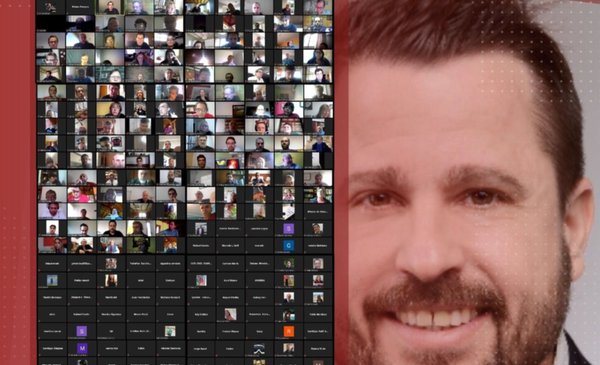
Task: Click purple S avatar above the M avatar
Action: [x=82, y=331]
